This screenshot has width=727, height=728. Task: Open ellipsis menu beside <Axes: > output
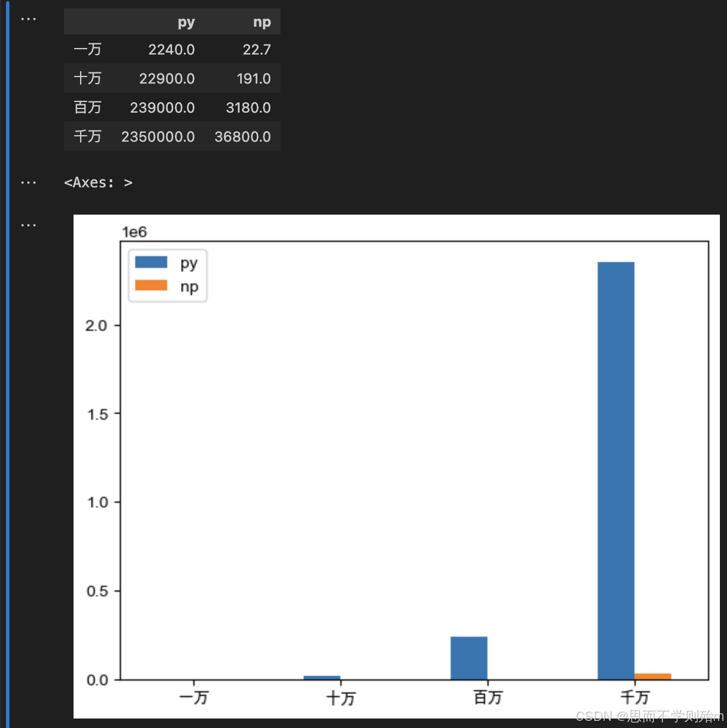pyautogui.click(x=28, y=183)
